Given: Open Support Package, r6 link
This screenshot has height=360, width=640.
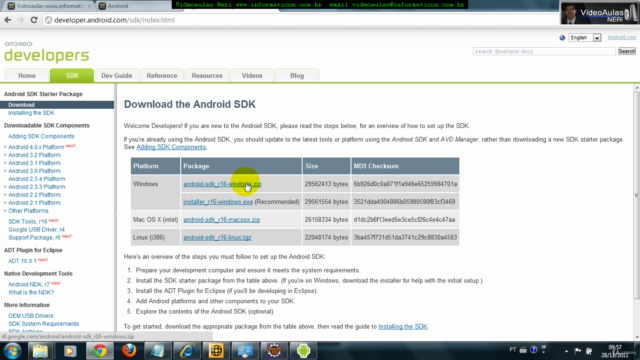Looking at the screenshot, I should [34, 238].
